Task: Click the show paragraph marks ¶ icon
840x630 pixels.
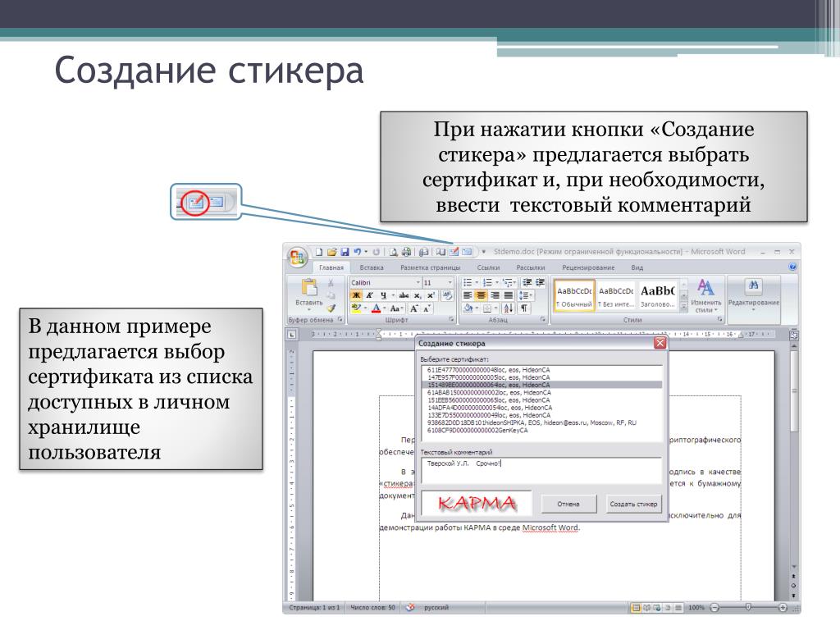Action: tap(524, 308)
